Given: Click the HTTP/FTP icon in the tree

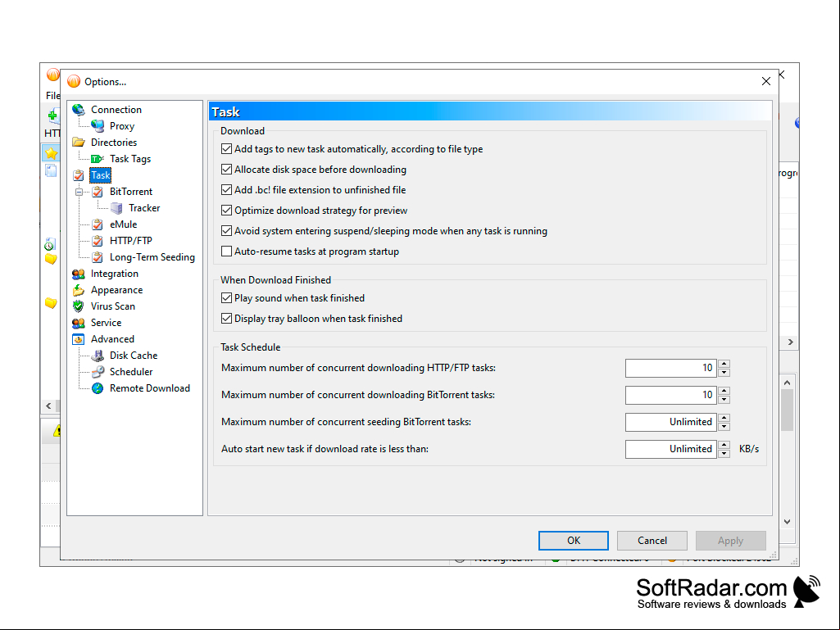Looking at the screenshot, I should coord(98,241).
